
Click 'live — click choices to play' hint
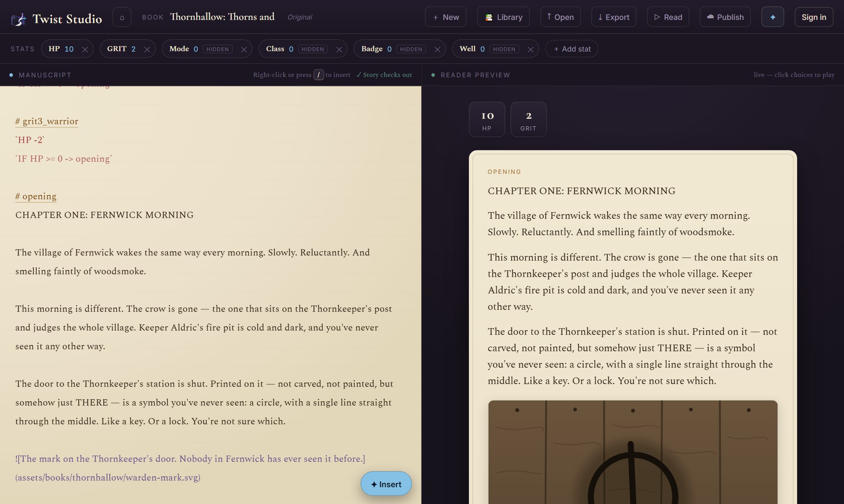pos(794,75)
